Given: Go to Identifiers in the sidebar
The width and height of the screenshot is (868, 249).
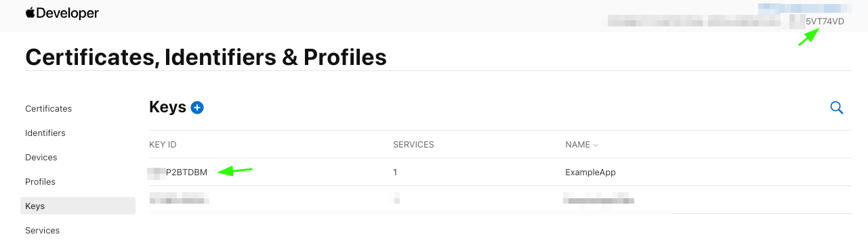Looking at the screenshot, I should pyautogui.click(x=45, y=133).
